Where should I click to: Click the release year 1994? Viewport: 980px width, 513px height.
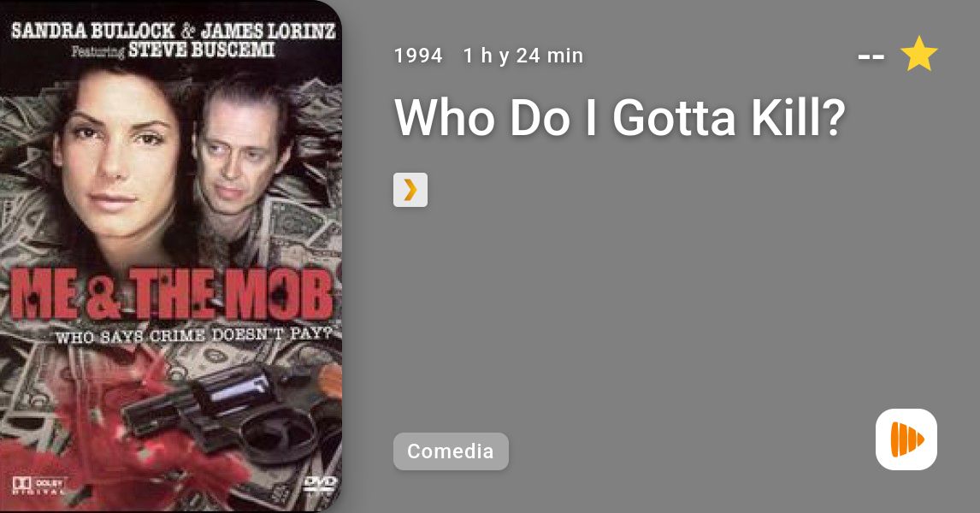418,56
